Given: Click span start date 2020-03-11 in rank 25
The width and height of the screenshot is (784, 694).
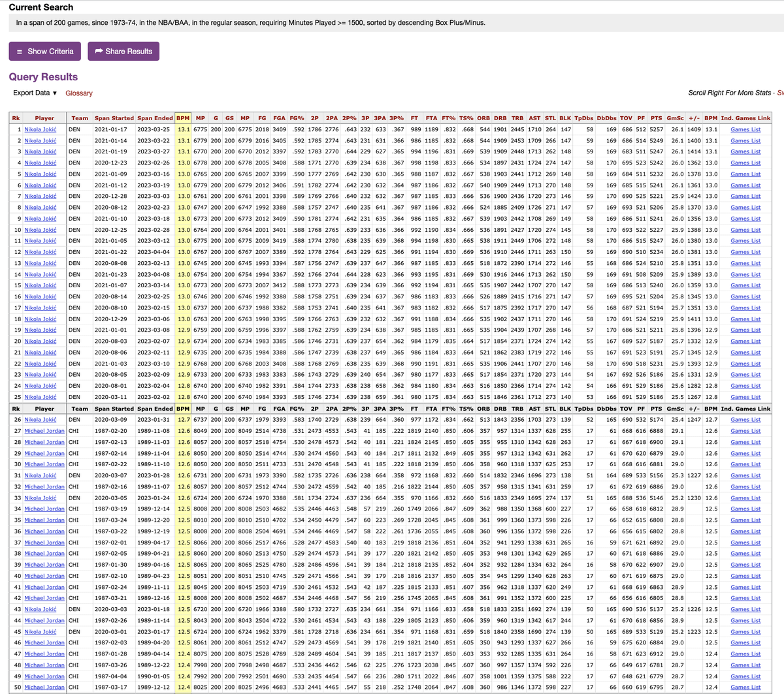Looking at the screenshot, I should click(x=110, y=398).
